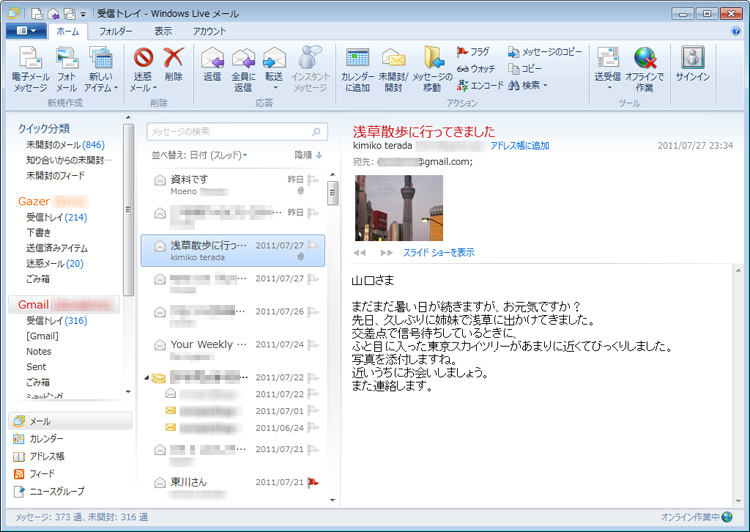The width and height of the screenshot is (750, 532).
Task: Copy the message to a folder
Action: [x=545, y=52]
